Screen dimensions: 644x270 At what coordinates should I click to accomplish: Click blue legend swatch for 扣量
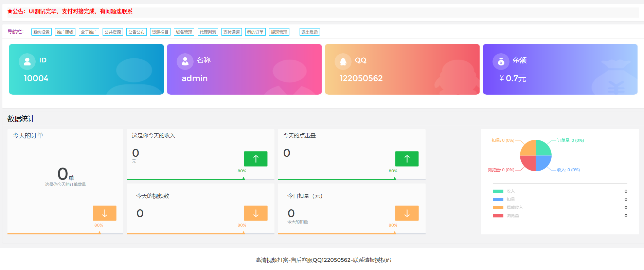pyautogui.click(x=498, y=199)
